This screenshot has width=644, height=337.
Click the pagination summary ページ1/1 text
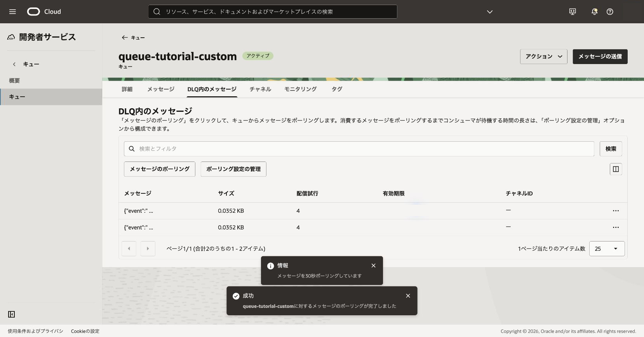click(x=216, y=248)
